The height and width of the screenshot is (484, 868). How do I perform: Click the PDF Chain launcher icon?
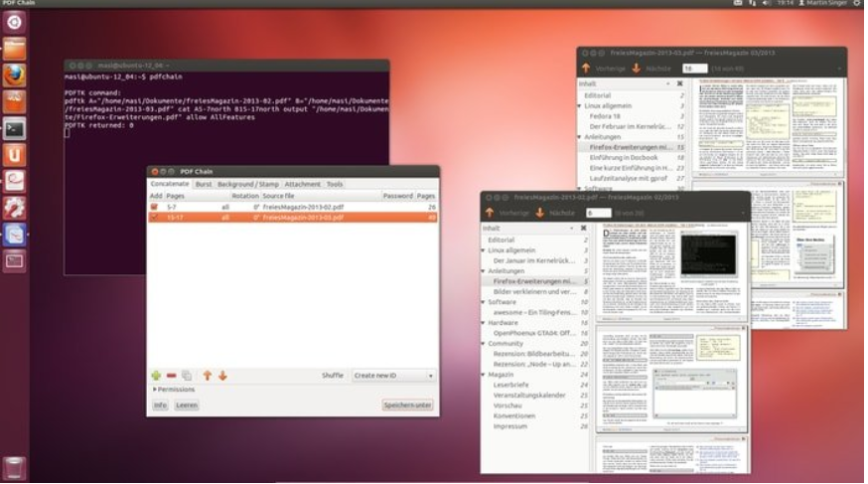[x=14, y=235]
